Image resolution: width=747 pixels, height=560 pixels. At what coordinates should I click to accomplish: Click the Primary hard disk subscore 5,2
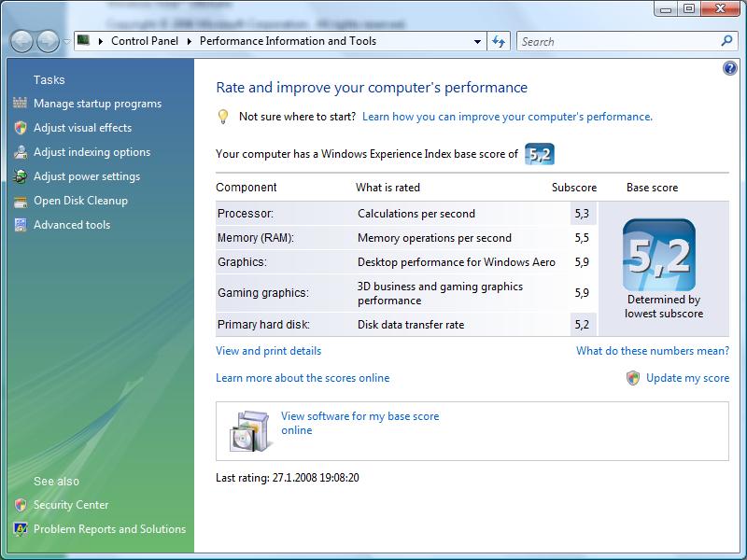click(582, 324)
